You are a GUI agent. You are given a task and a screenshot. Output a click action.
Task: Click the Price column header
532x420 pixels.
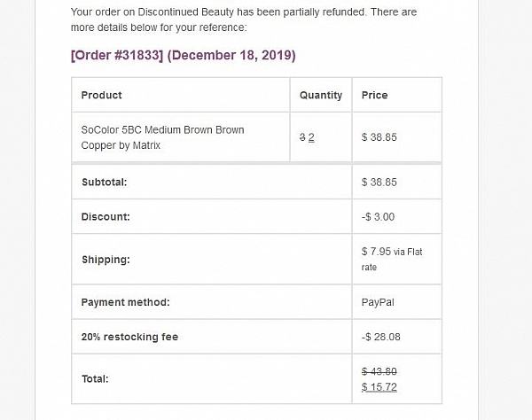pyautogui.click(x=374, y=96)
